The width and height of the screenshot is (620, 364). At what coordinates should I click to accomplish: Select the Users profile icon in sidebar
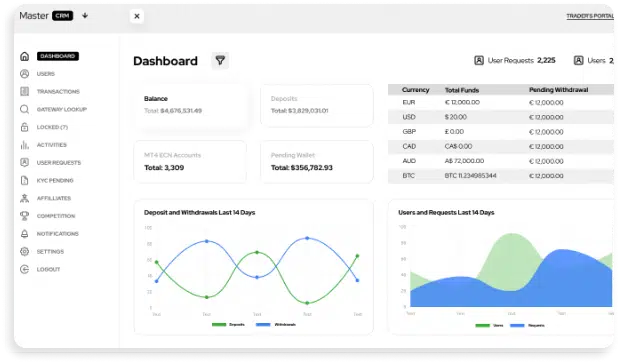point(25,74)
